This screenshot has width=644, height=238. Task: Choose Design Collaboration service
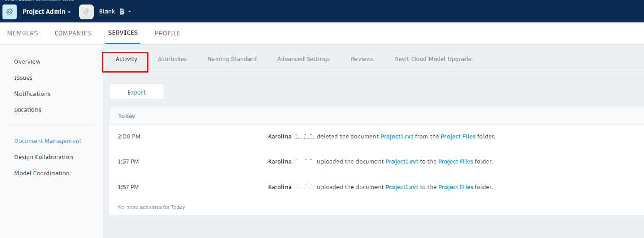(x=44, y=157)
